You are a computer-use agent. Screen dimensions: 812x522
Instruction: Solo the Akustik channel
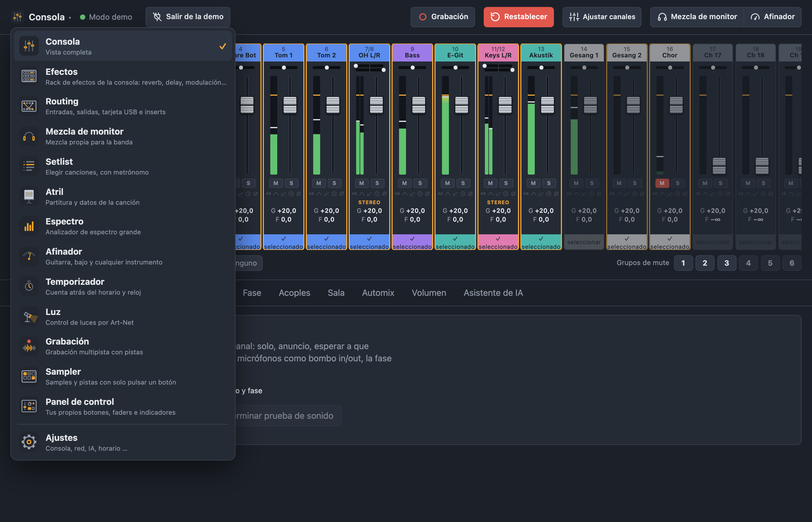coord(549,183)
